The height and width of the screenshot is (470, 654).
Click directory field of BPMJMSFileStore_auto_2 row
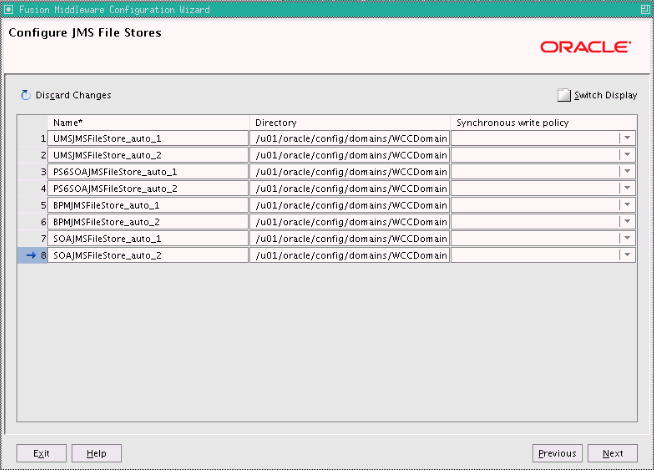350,221
